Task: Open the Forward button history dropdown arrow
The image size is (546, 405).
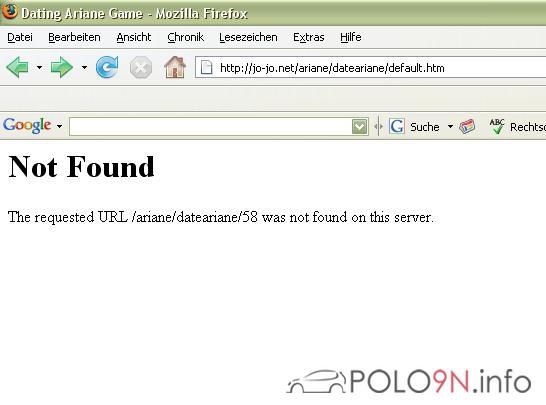Action: tap(84, 67)
